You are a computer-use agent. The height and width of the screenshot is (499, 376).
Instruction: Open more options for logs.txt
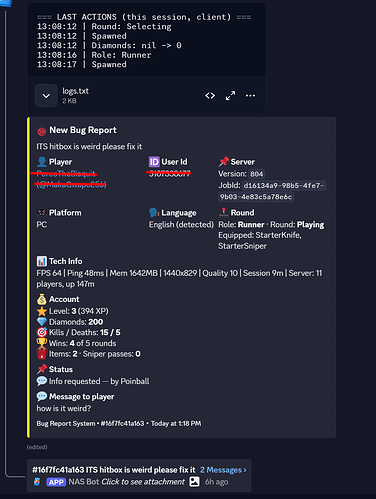pyautogui.click(x=250, y=96)
